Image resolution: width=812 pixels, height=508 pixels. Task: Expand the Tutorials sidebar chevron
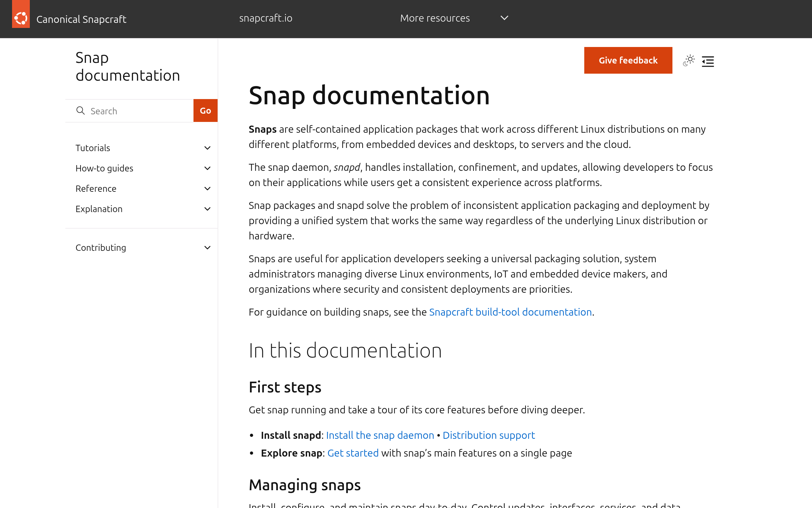[x=207, y=148]
